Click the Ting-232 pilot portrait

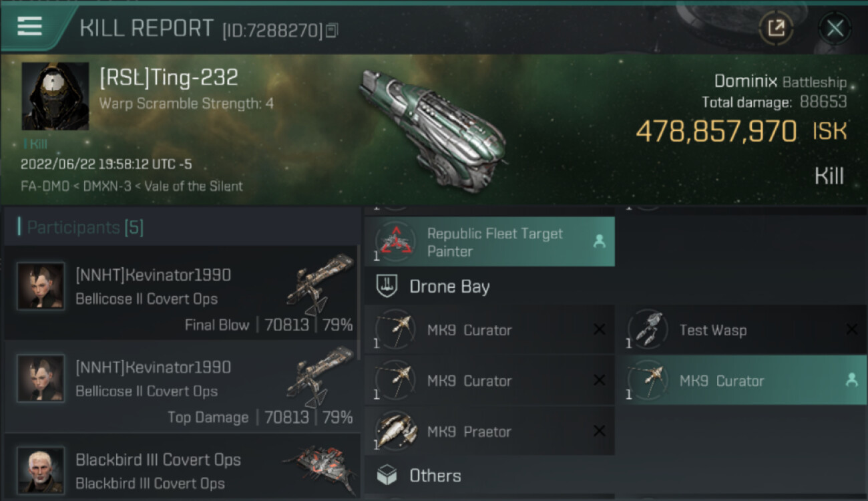click(55, 96)
